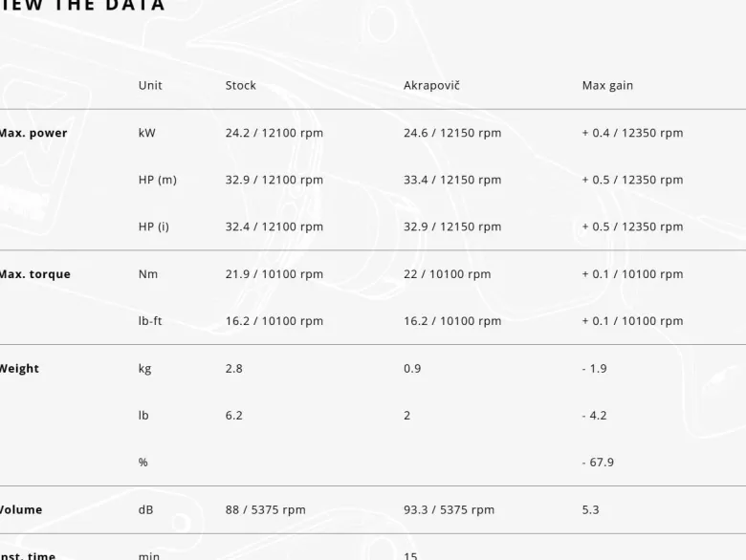Click the lb-ft unit cell
The image size is (746, 560).
[x=150, y=321]
